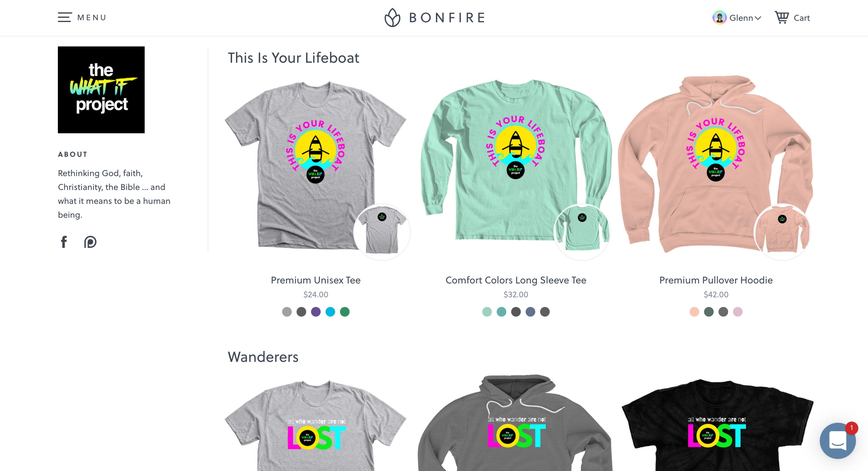Expand the Glenn account dropdown chevron
Image resolution: width=868 pixels, height=471 pixels.
(758, 18)
